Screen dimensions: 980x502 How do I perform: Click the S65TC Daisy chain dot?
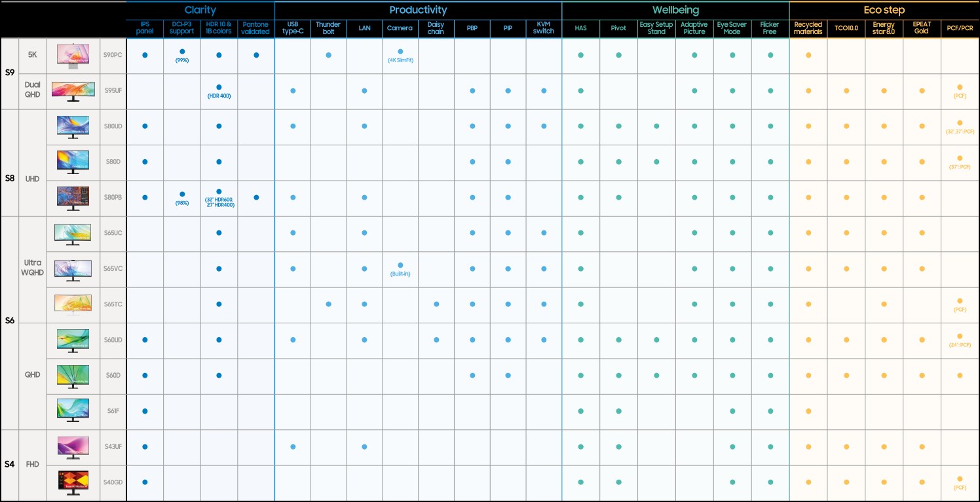tap(436, 304)
